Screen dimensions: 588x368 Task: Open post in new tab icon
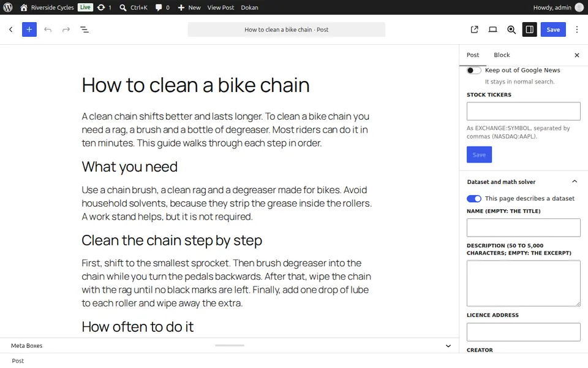tap(474, 29)
